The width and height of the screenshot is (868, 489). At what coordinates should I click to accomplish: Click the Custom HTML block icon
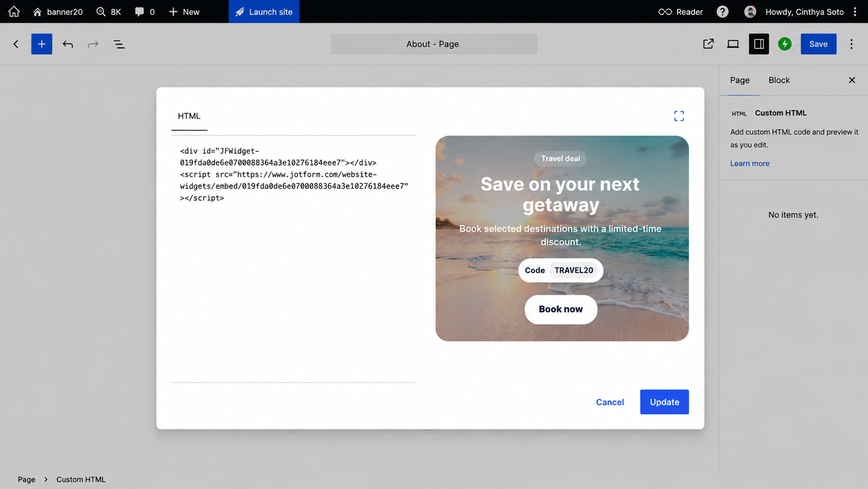tap(739, 113)
